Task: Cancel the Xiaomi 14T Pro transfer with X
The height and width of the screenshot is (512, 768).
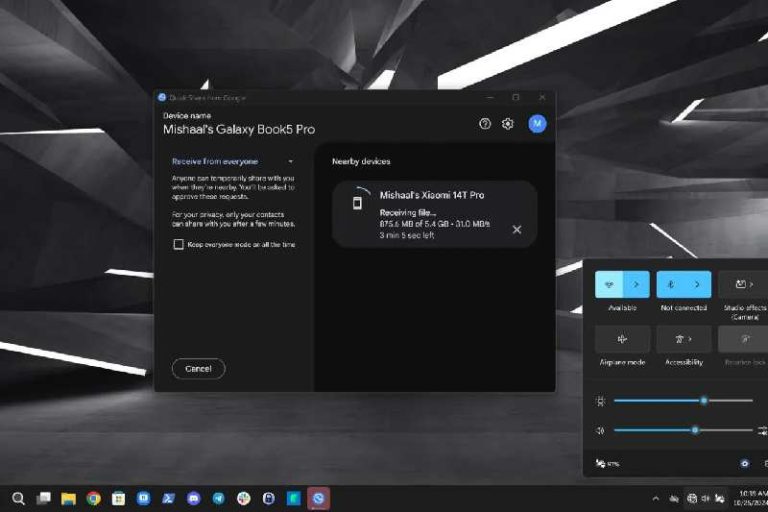Action: (517, 230)
